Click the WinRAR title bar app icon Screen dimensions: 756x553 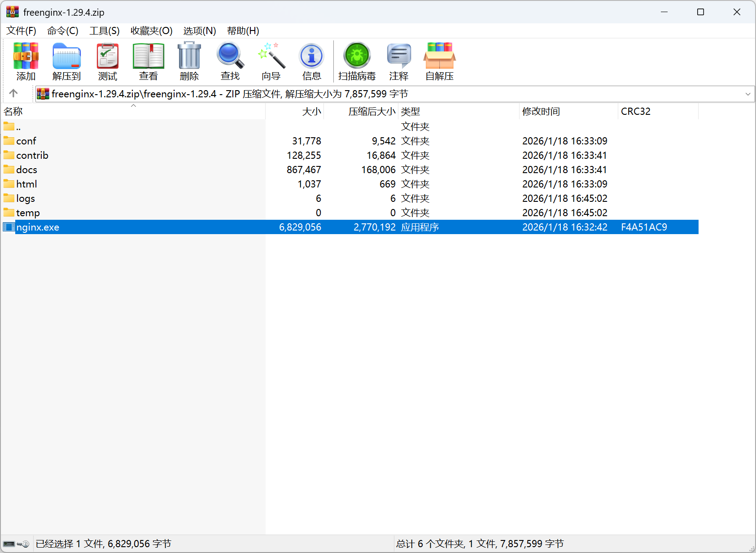tap(13, 12)
